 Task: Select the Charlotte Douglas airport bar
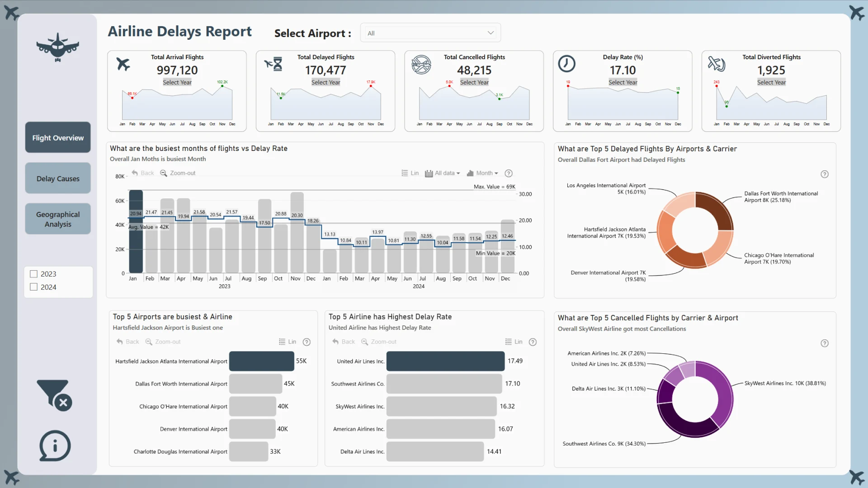pyautogui.click(x=249, y=451)
